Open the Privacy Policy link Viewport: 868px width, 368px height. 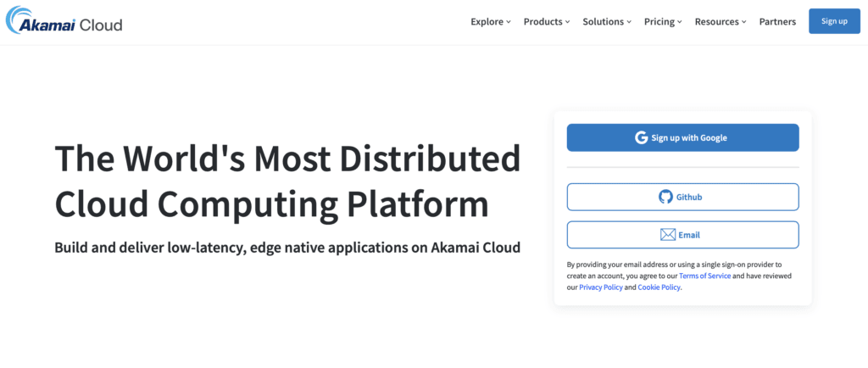601,287
